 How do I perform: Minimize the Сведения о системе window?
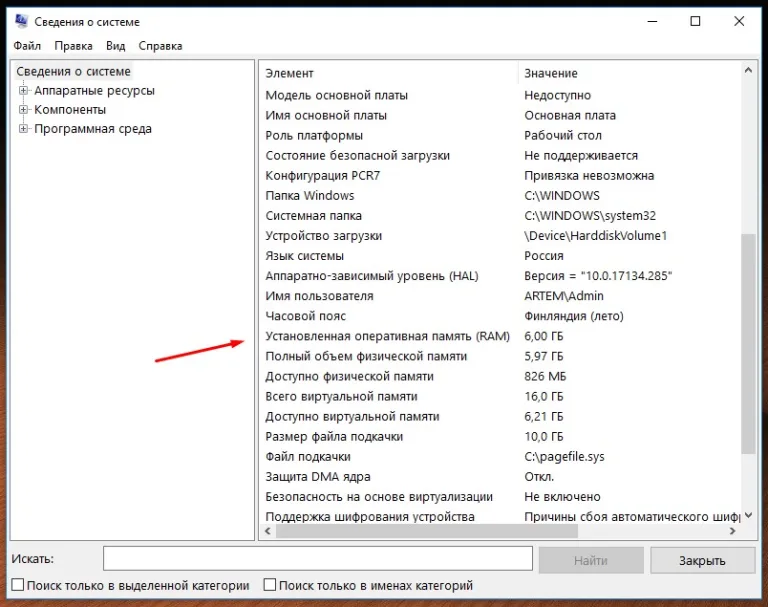(652, 21)
